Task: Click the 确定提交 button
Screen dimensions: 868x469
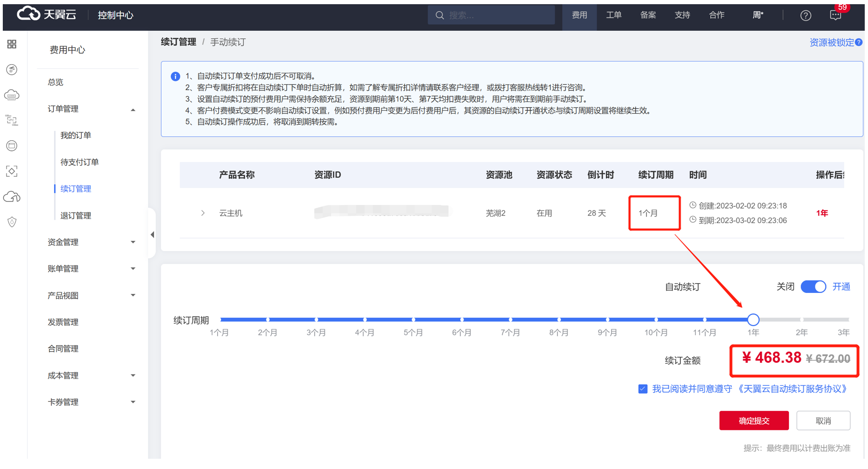Action: (x=754, y=421)
